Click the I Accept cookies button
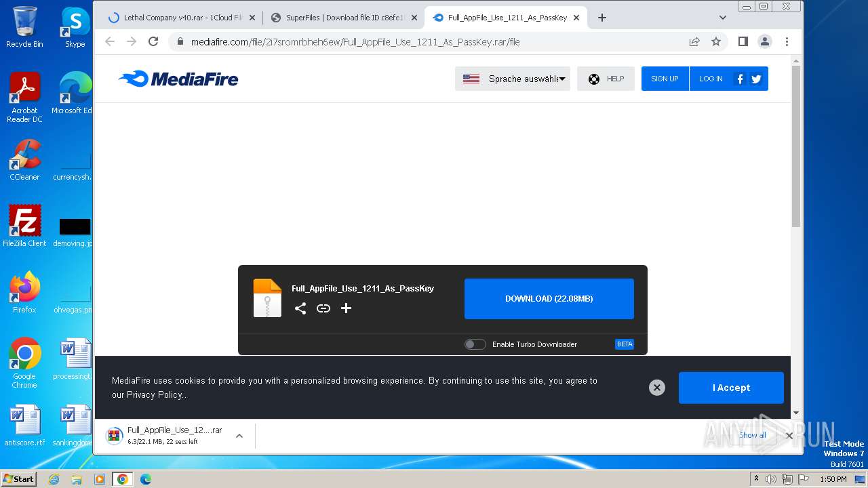This screenshot has height=488, width=868. (x=731, y=388)
